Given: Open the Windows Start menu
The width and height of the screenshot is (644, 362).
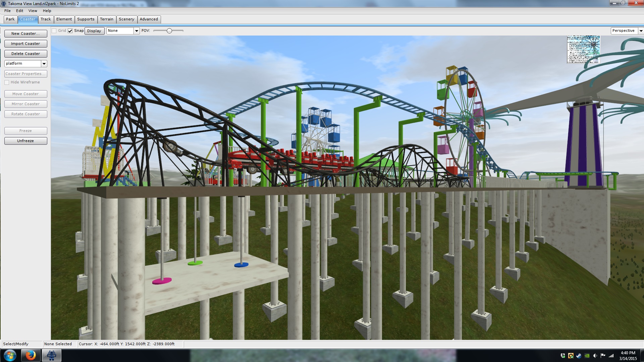Looking at the screenshot, I should [x=10, y=355].
